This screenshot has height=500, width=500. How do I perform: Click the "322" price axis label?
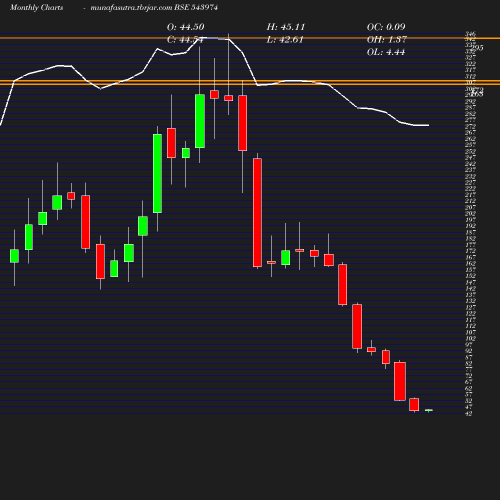[470, 64]
